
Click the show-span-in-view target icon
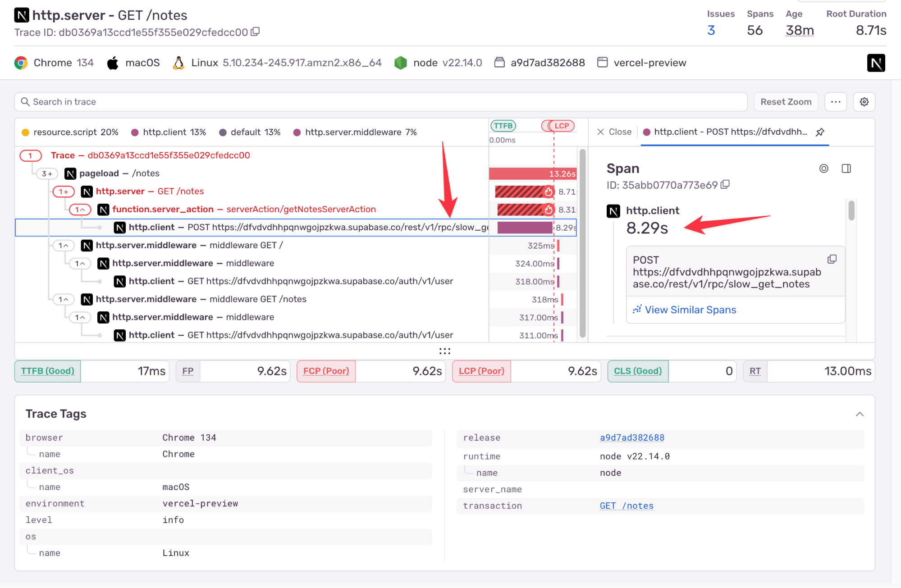pos(823,169)
